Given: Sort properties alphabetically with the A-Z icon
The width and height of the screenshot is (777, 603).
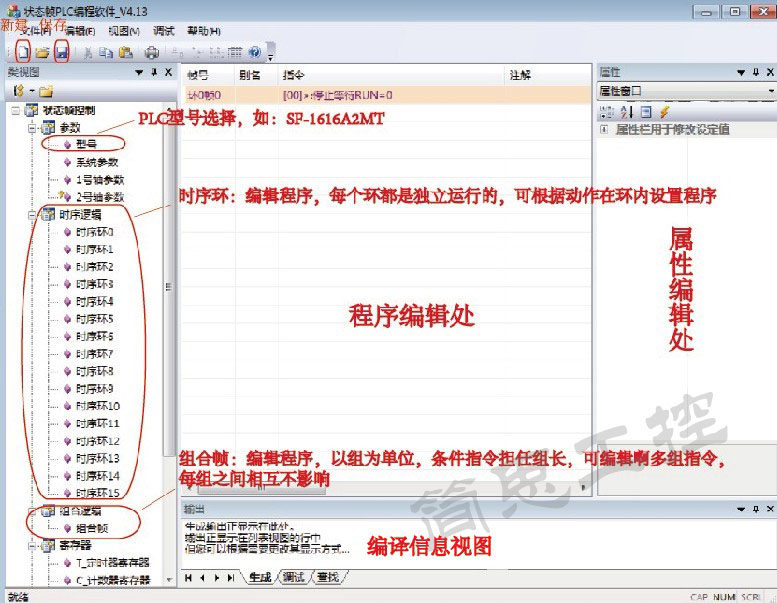Looking at the screenshot, I should (626, 112).
